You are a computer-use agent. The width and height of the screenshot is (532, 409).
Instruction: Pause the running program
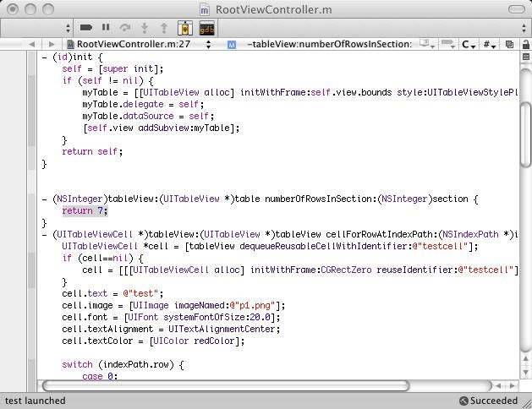pos(106,27)
